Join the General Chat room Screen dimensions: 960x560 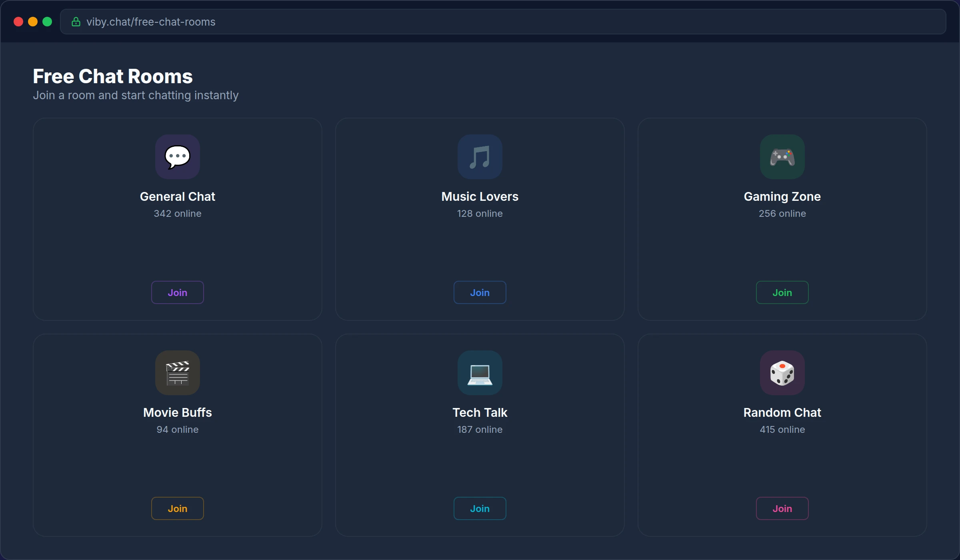(177, 292)
